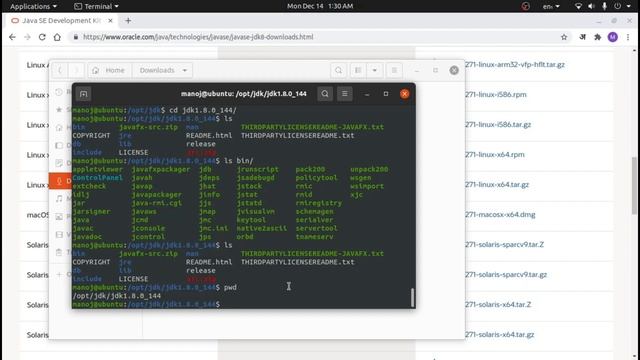Select the Java SE Development Kit browser tab
The width and height of the screenshot is (640, 360).
(61, 20)
